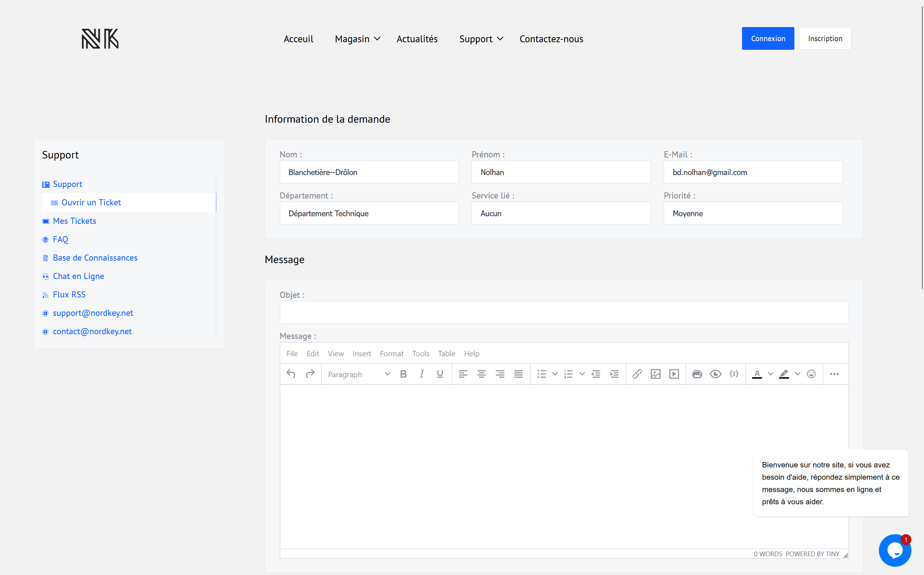924x575 pixels.
Task: Click the insert media icon
Action: [x=674, y=374]
